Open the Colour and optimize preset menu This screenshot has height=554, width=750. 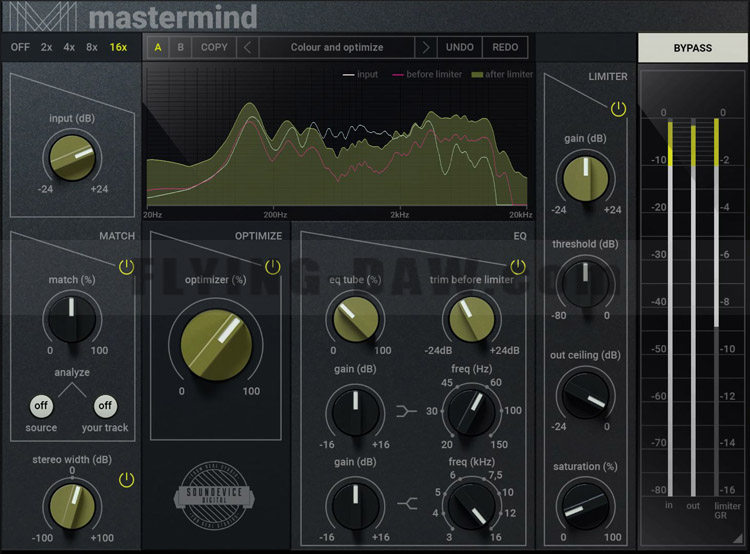click(x=337, y=47)
